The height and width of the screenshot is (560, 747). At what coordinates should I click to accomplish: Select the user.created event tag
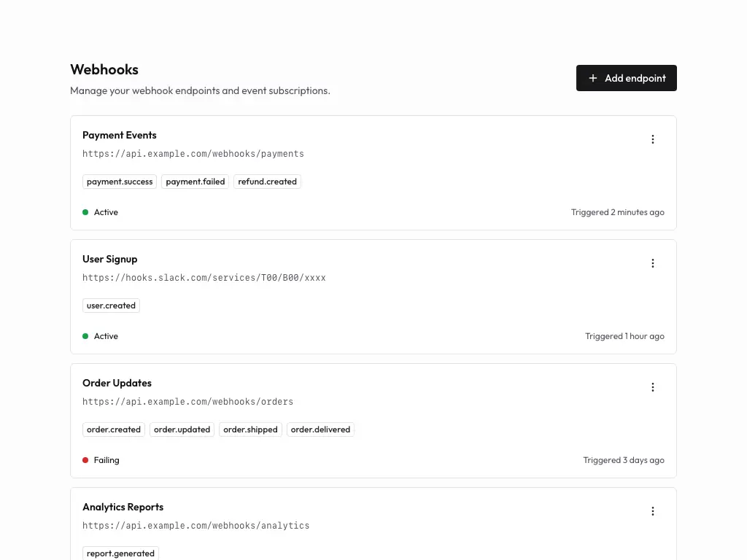[x=111, y=306]
